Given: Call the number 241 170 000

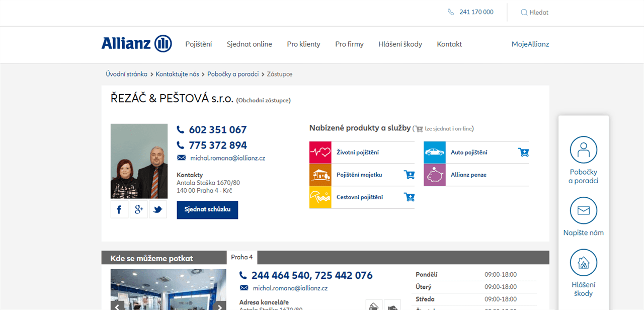Looking at the screenshot, I should pyautogui.click(x=476, y=12).
